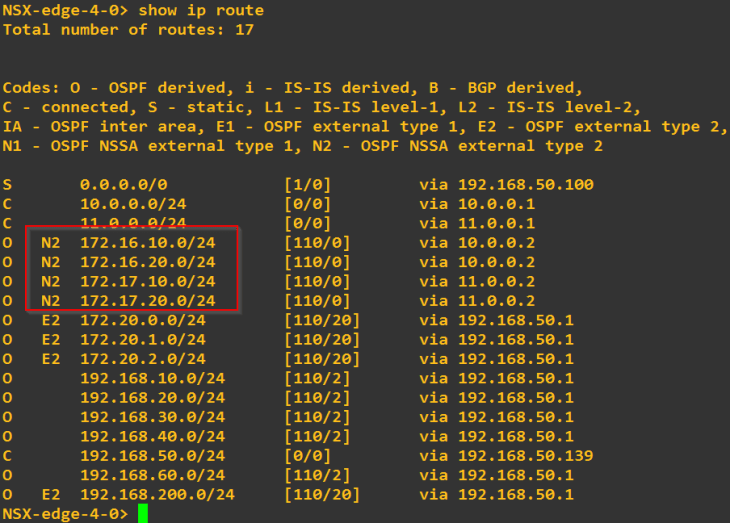Click the 192.168.60.0/24 network prefix
730x523 pixels.
[x=152, y=475]
